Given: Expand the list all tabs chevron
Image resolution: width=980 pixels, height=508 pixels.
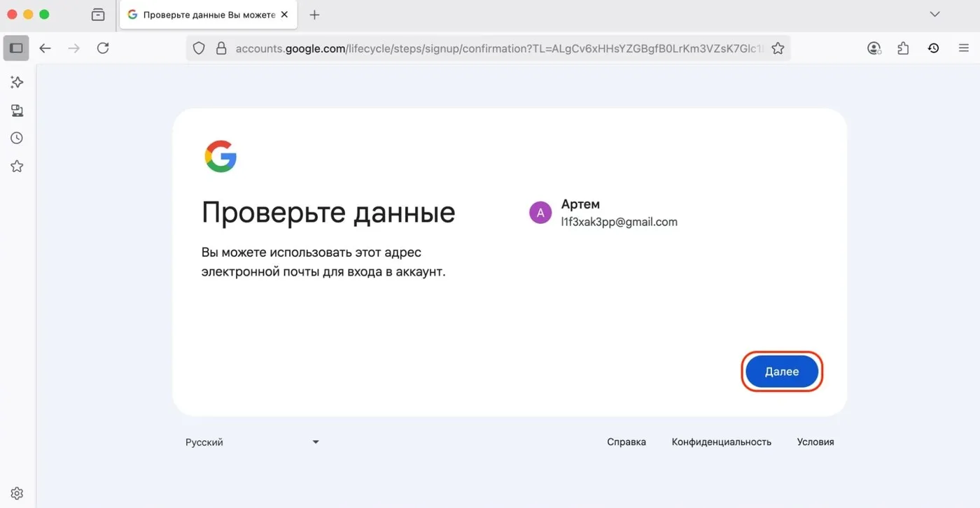Looking at the screenshot, I should coord(934,15).
